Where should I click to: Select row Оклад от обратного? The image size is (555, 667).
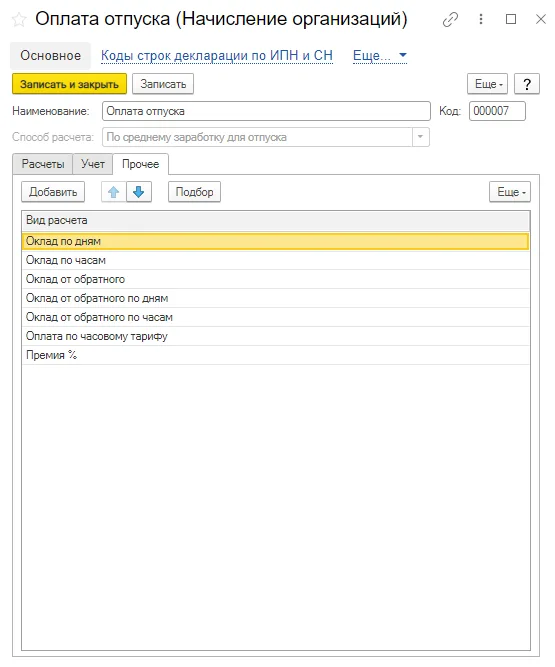pos(276,279)
